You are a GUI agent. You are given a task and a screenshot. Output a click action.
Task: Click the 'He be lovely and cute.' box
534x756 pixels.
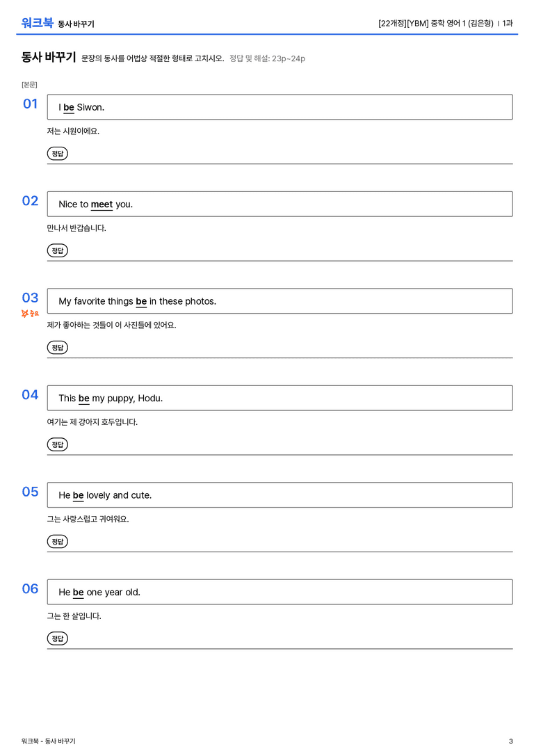pyautogui.click(x=280, y=494)
